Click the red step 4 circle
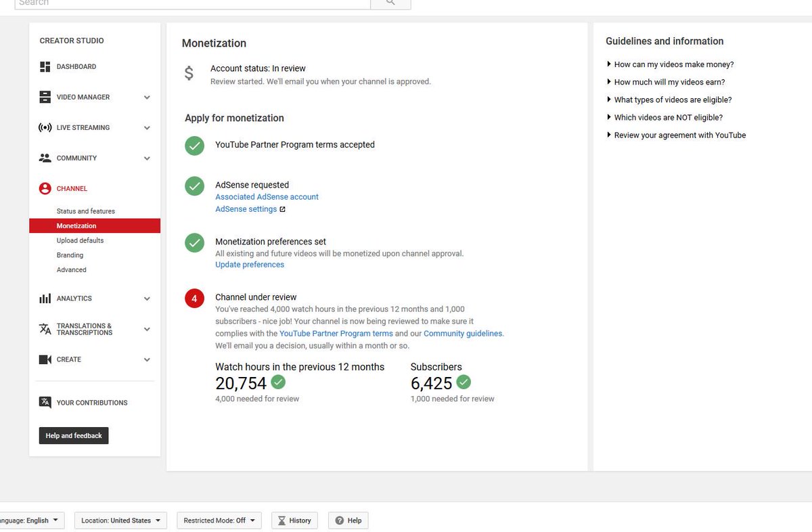Viewport: 812px width, 532px height. 195,298
